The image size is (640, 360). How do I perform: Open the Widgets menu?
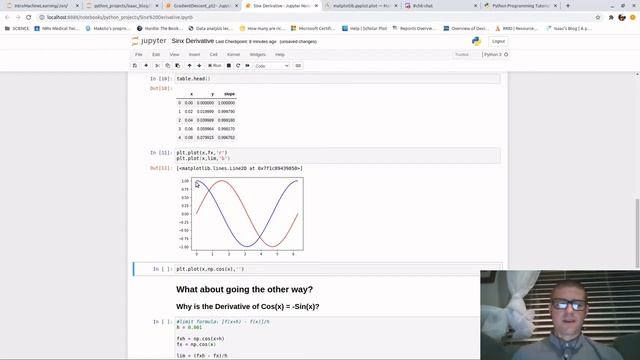258,54
